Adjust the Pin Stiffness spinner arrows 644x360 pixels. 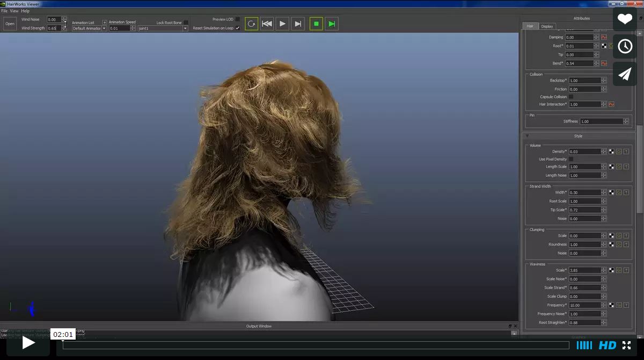coord(626,121)
